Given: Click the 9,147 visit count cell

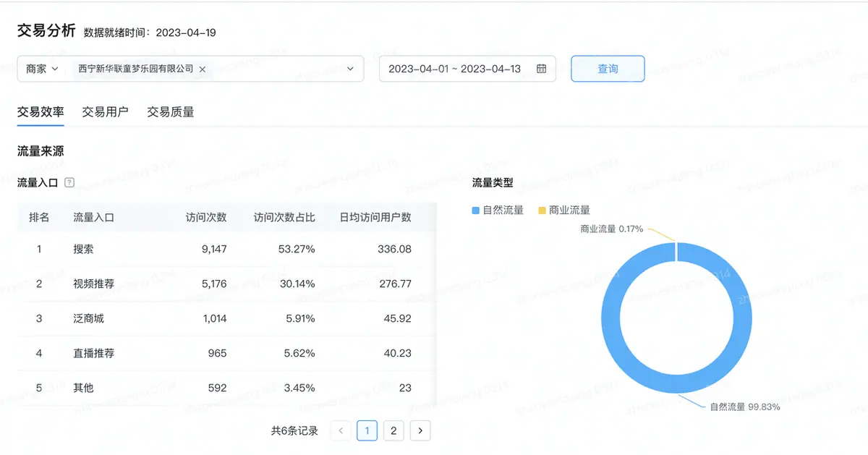Looking at the screenshot, I should 214,249.
